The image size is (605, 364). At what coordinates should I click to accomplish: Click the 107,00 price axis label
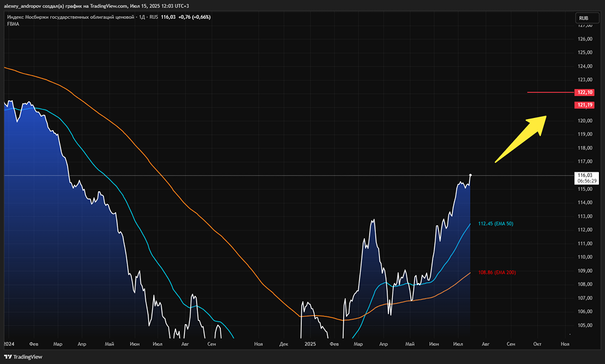[x=585, y=298]
